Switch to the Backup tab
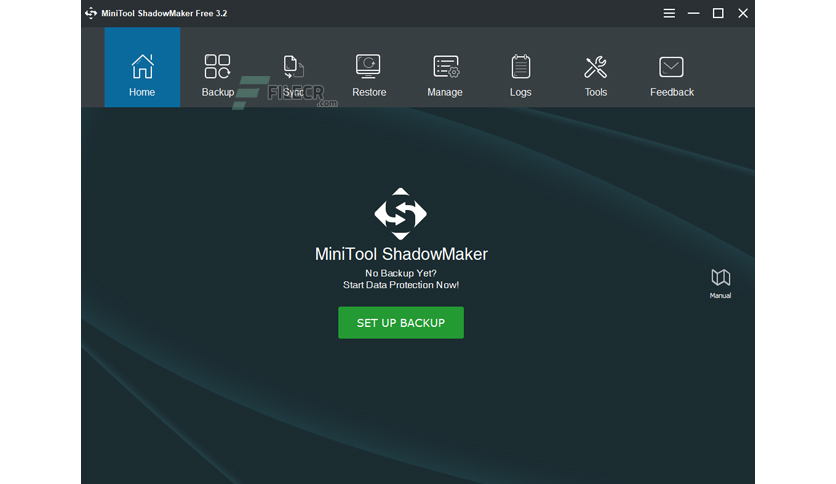836x484 pixels. pos(218,68)
